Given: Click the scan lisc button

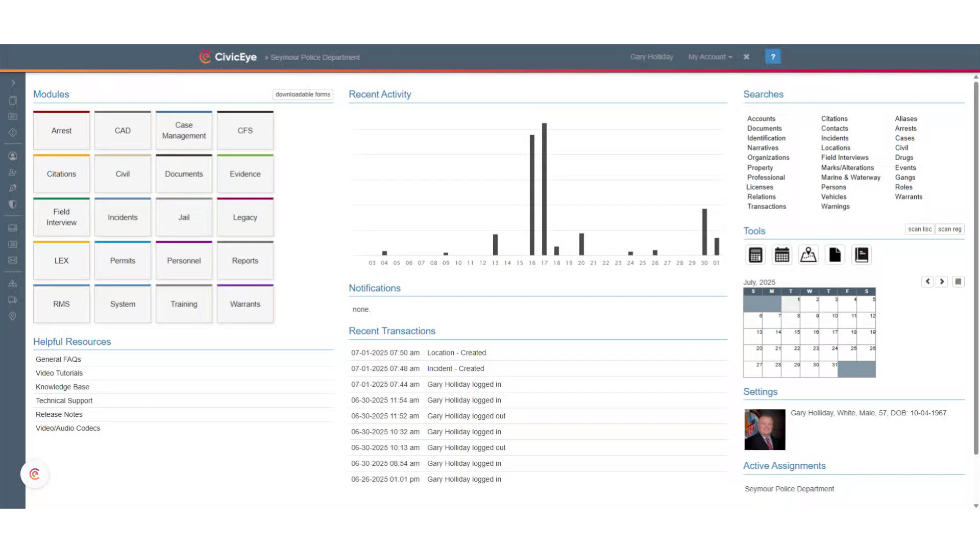Looking at the screenshot, I should (920, 229).
